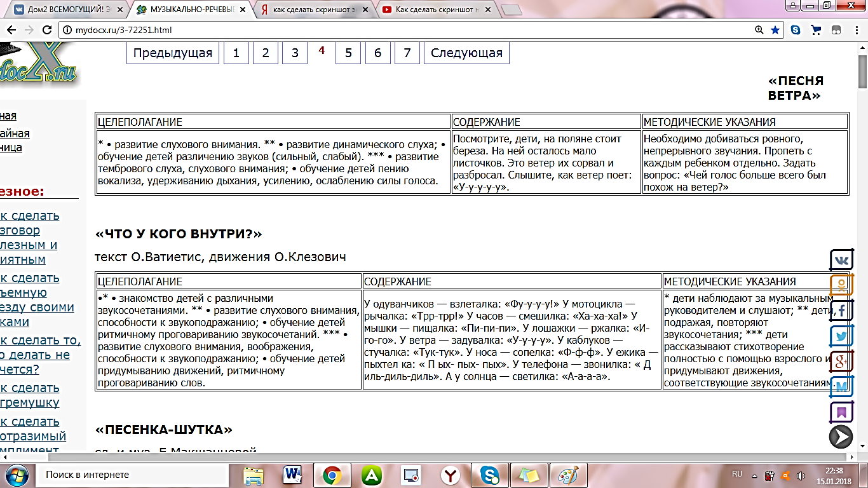
Task: Click the RU language indicator
Action: tap(737, 474)
